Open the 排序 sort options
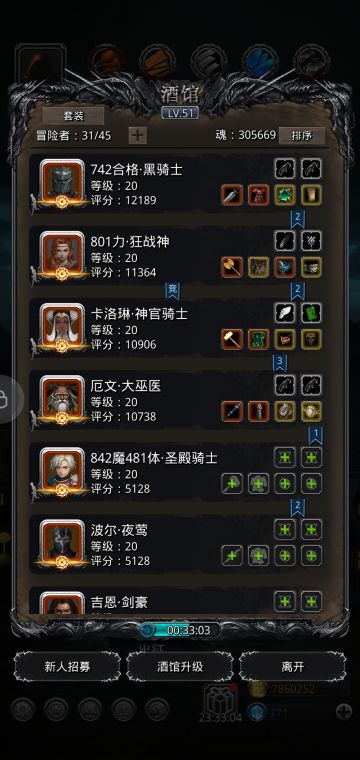 [302, 136]
